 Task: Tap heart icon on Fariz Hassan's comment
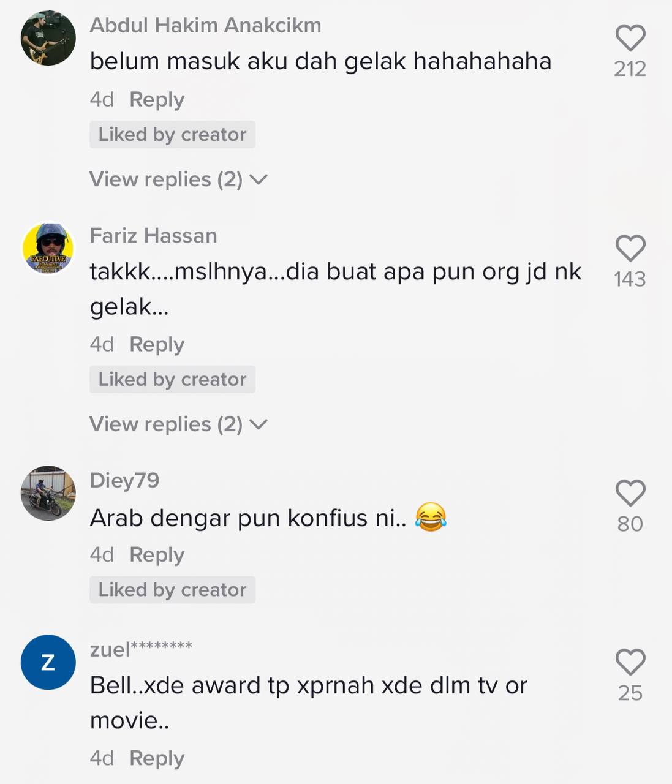coord(630,248)
